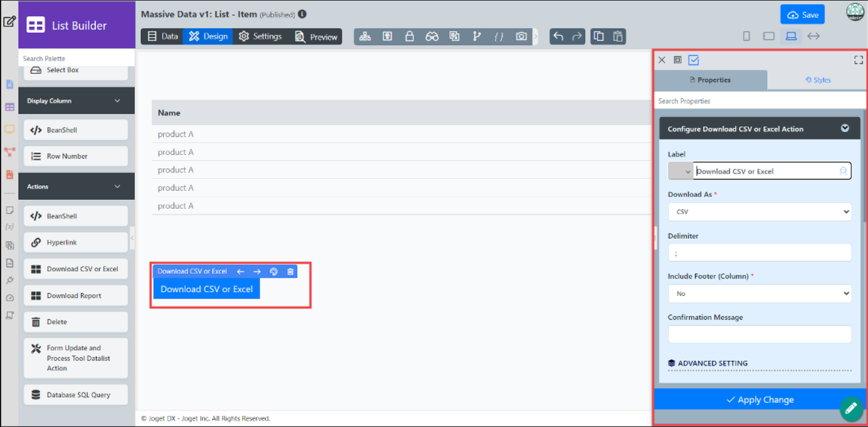Click the Delimiter input field
Image resolution: width=868 pixels, height=427 pixels.
(x=759, y=252)
